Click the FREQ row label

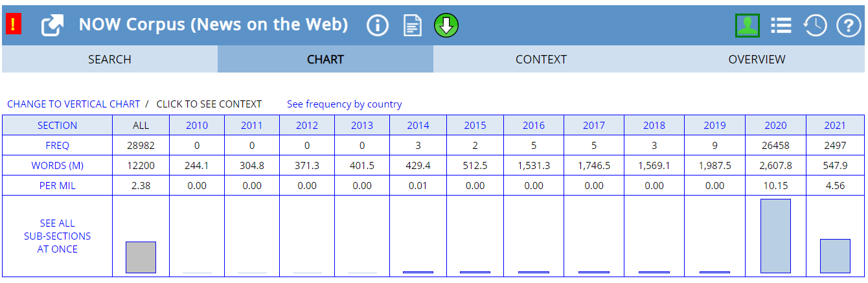click(57, 146)
